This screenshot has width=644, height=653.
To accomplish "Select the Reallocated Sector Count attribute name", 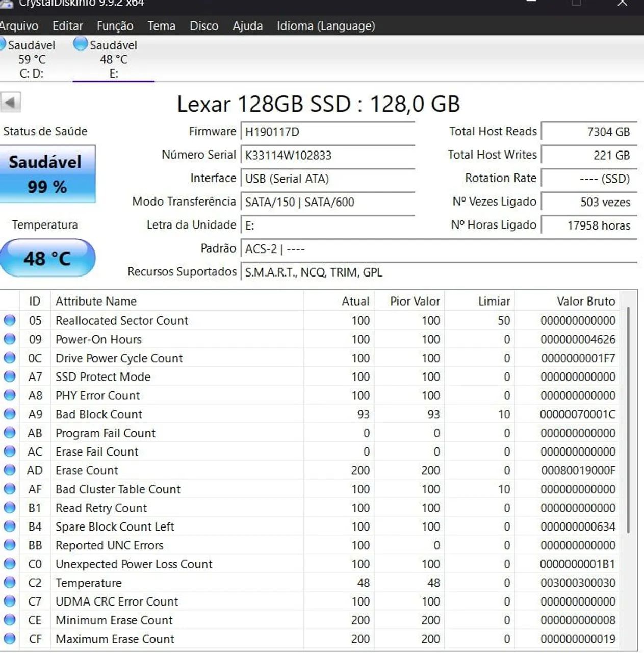I will (122, 320).
